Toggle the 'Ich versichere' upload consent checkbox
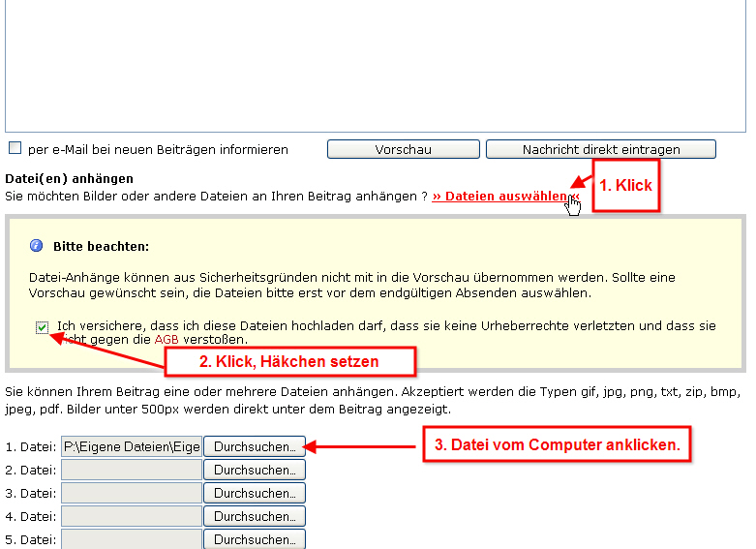Screen dimensions: 756x549 coord(42,327)
